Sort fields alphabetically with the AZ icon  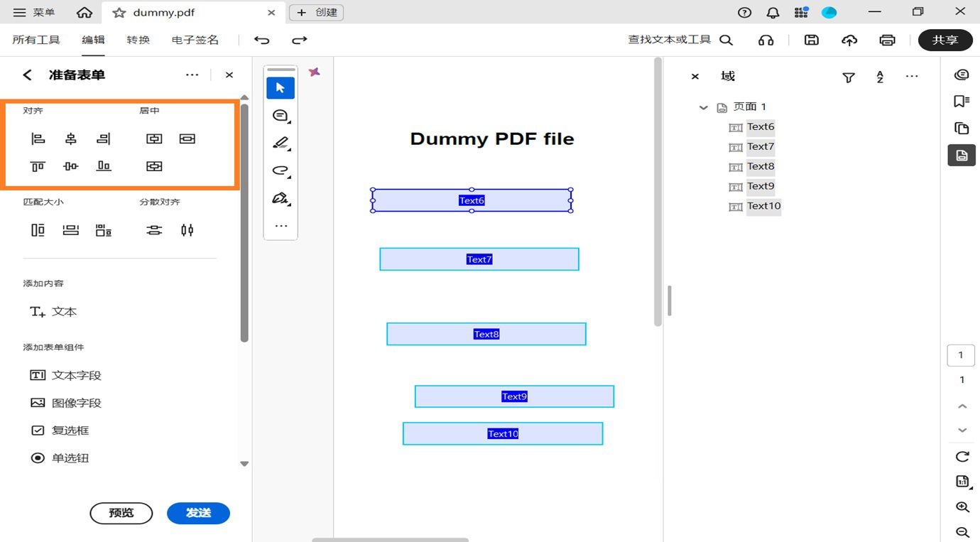coord(880,77)
